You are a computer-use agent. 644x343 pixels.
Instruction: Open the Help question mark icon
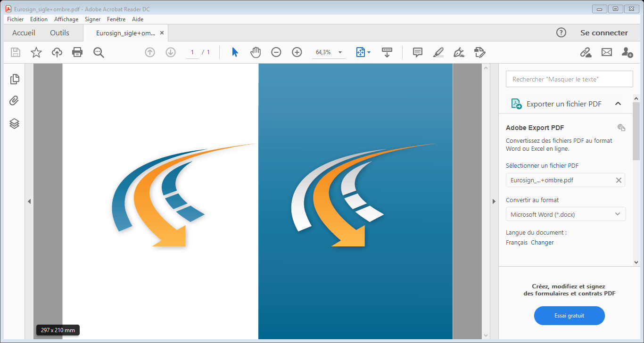(561, 33)
